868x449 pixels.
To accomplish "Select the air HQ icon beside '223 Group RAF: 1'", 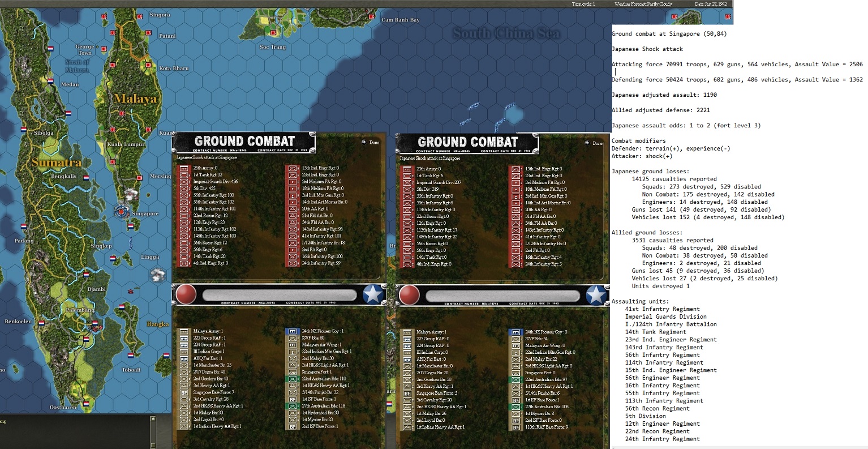I will pos(183,338).
